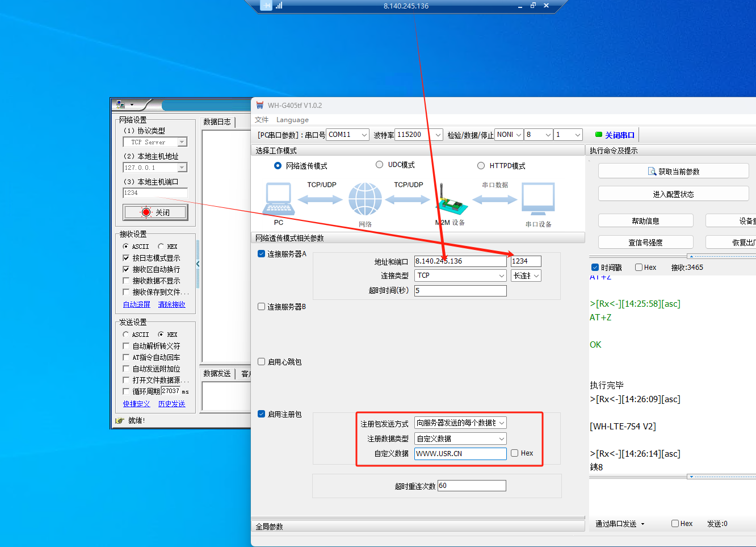Click the 帮助信息 button

646,220
